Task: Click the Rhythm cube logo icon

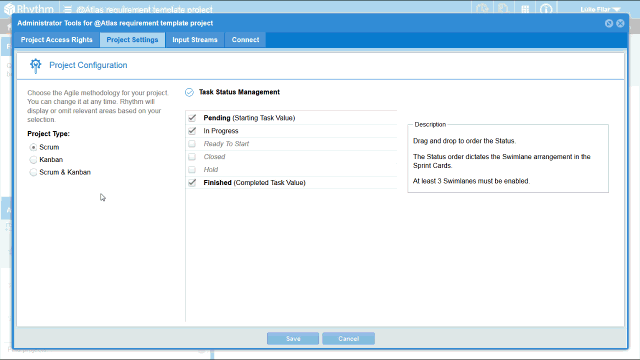Action: click(9, 9)
